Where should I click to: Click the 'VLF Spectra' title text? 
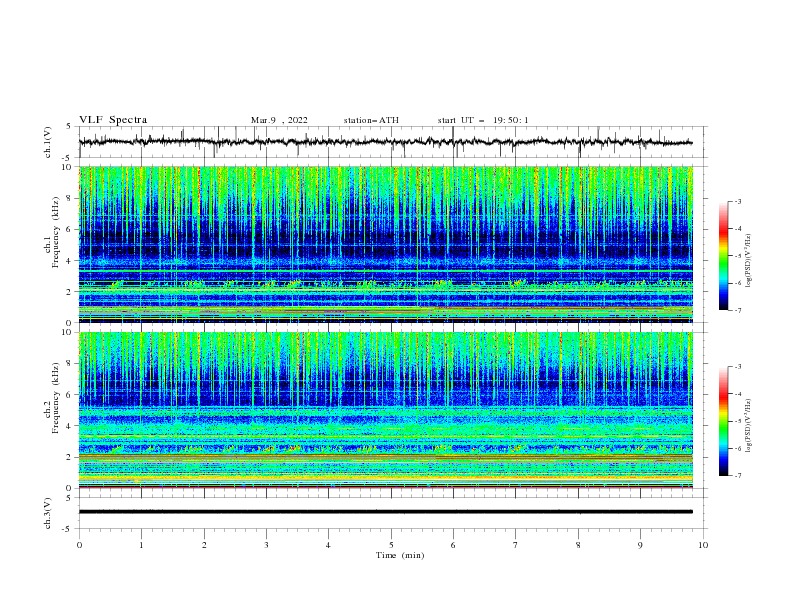click(x=113, y=120)
